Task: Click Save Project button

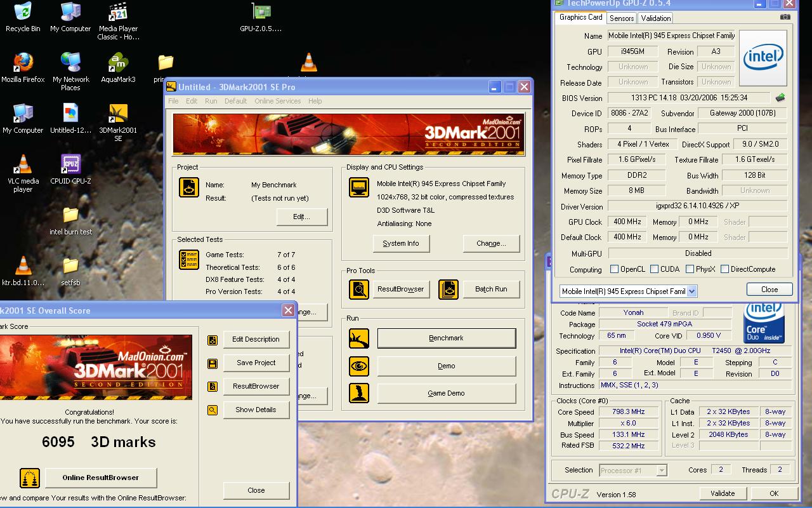Action: point(256,363)
